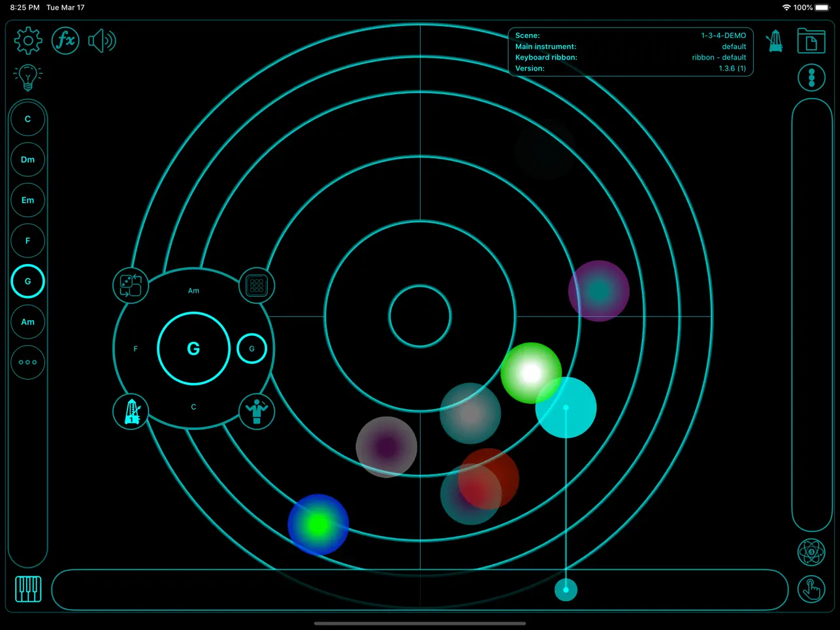
Task: Select the conductor figure icon on the chord wheel
Action: tap(257, 412)
